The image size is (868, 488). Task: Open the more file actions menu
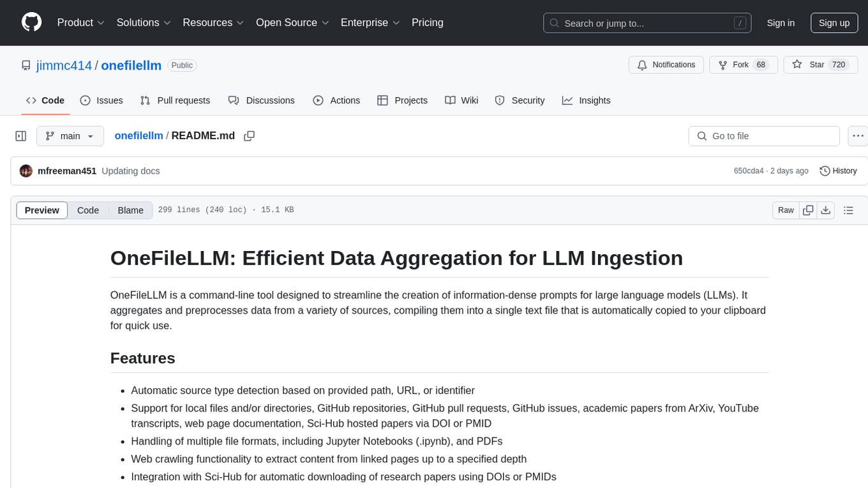(858, 136)
